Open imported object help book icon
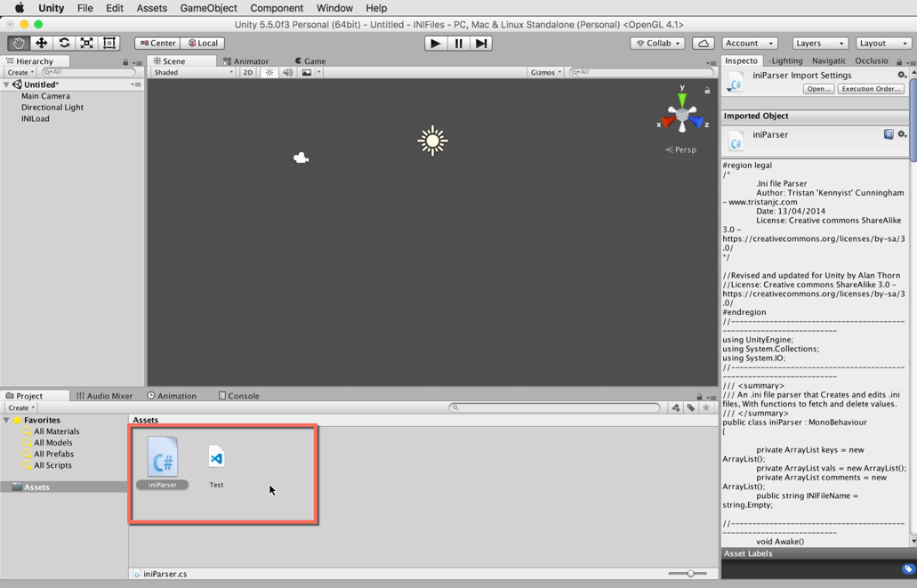 (x=889, y=134)
